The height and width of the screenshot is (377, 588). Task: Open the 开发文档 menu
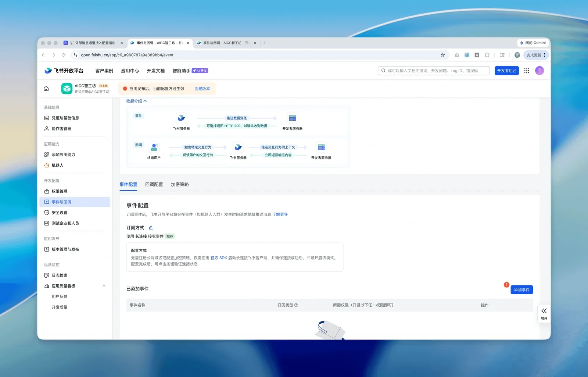(x=156, y=71)
